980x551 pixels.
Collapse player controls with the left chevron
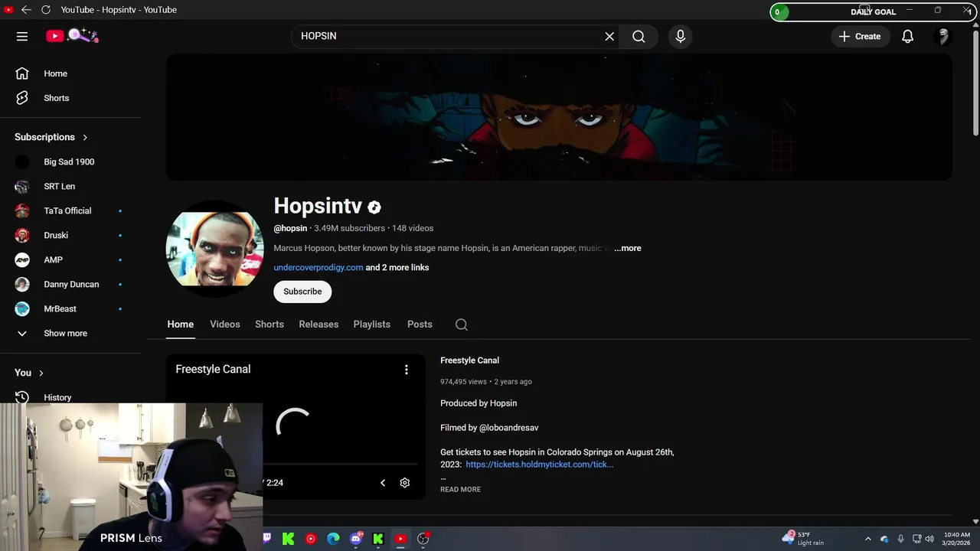tap(383, 483)
